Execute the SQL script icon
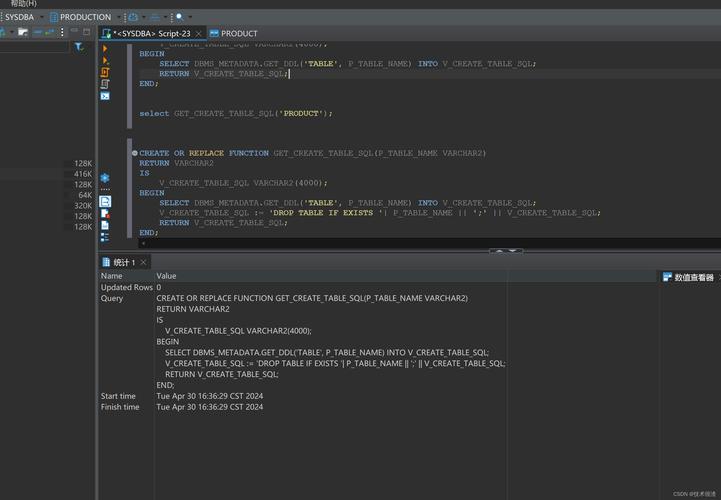The width and height of the screenshot is (721, 500). tap(105, 72)
